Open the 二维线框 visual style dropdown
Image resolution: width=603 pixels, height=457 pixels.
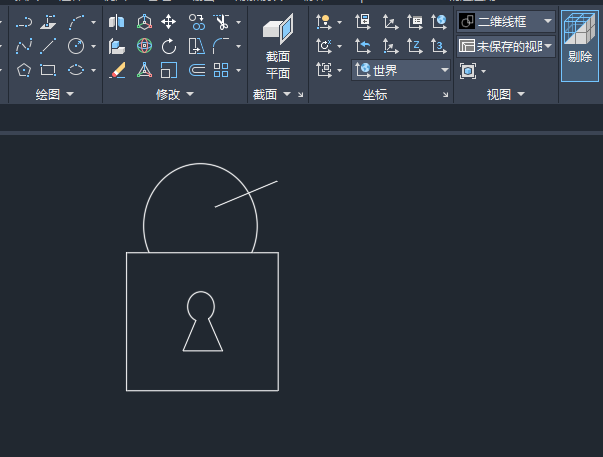click(506, 22)
